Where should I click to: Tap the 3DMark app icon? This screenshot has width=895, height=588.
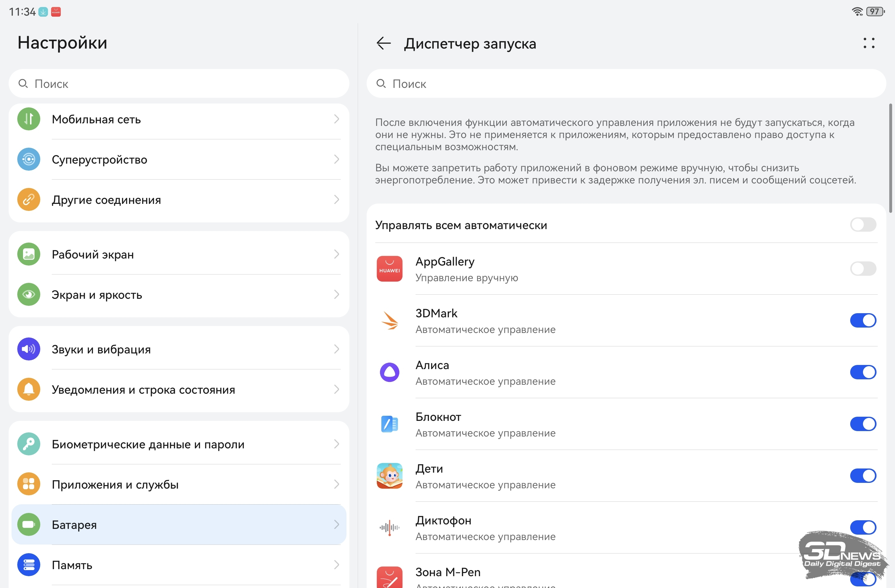pyautogui.click(x=389, y=321)
